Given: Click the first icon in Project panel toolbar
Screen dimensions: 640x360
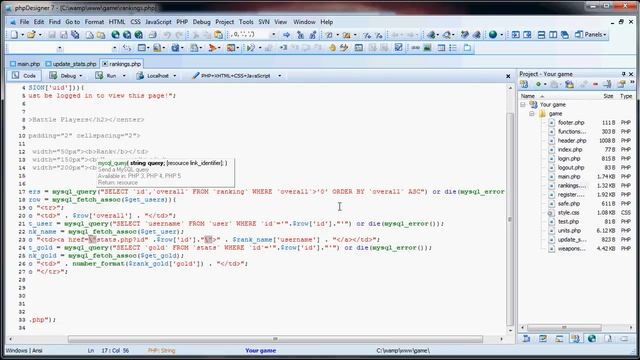Looking at the screenshot, I should coord(524,84).
